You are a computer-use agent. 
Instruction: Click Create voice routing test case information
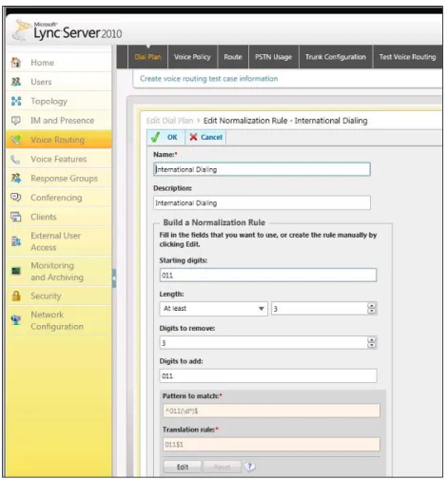pyautogui.click(x=209, y=79)
